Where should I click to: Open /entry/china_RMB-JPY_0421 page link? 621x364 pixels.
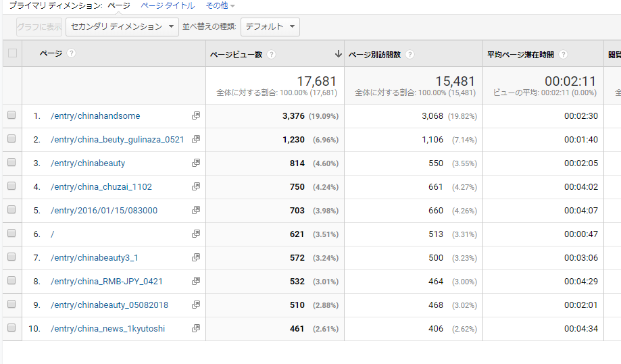tap(107, 282)
